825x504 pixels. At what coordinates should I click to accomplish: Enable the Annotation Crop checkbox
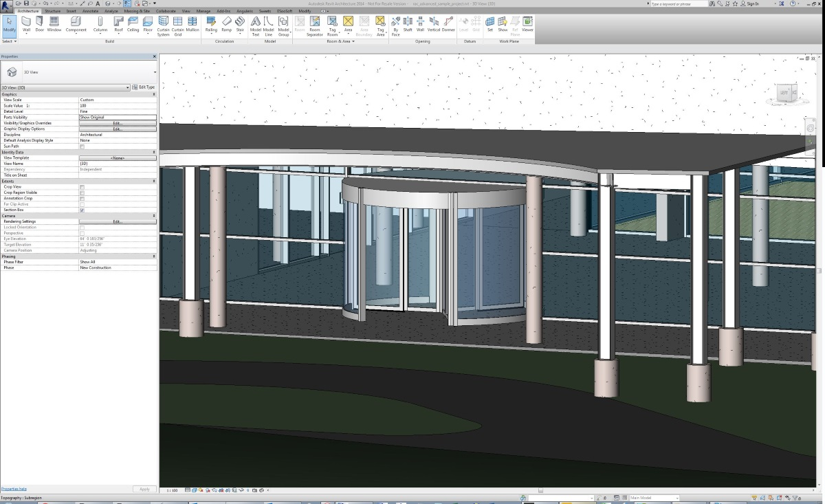tap(82, 198)
